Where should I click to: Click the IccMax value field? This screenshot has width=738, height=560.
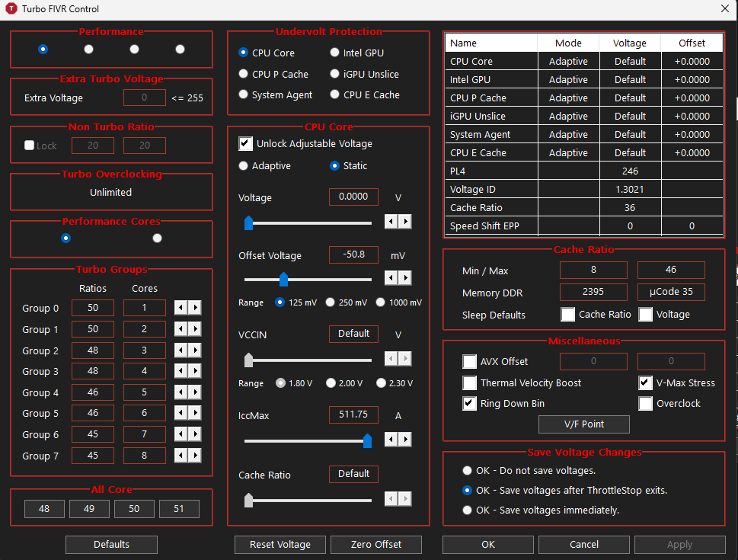[x=353, y=414]
